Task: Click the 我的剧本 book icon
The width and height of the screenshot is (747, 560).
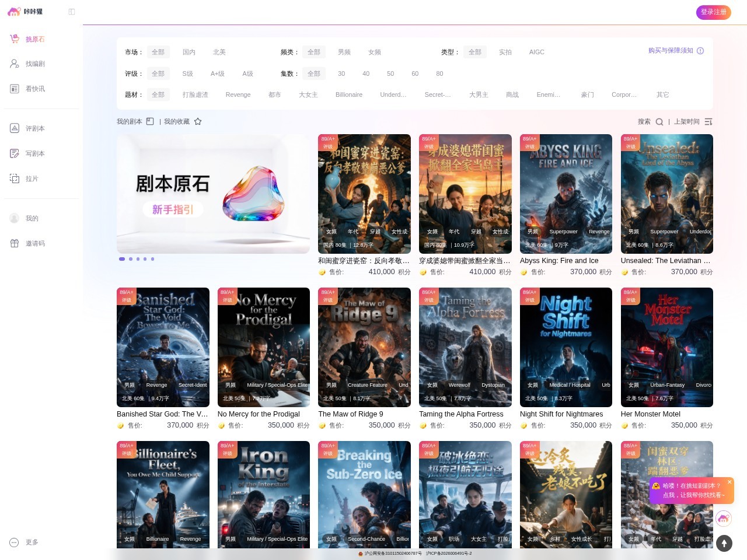Action: [x=150, y=121]
